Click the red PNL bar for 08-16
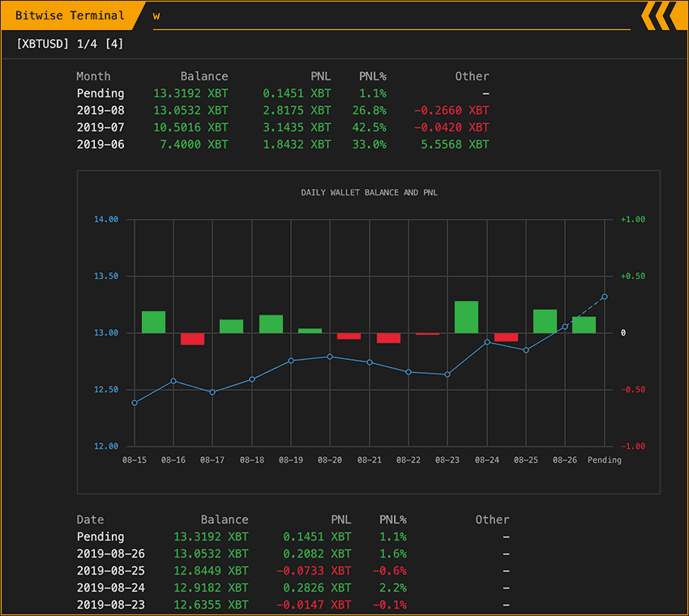This screenshot has width=689, height=616. (192, 339)
